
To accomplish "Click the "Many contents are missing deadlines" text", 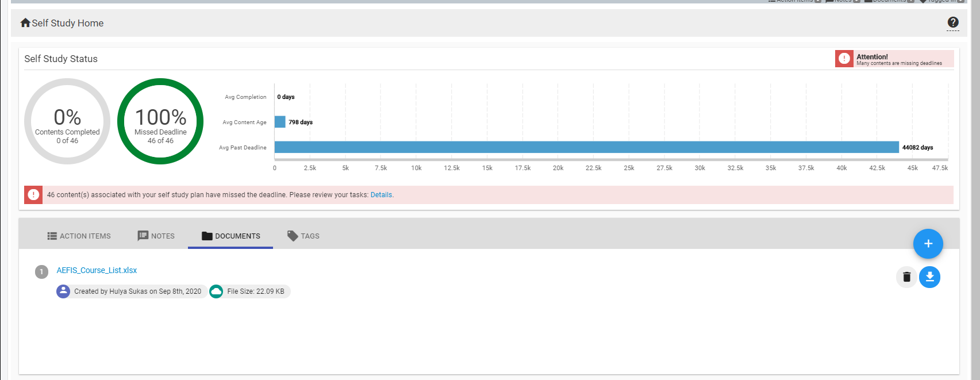I will pyautogui.click(x=899, y=63).
